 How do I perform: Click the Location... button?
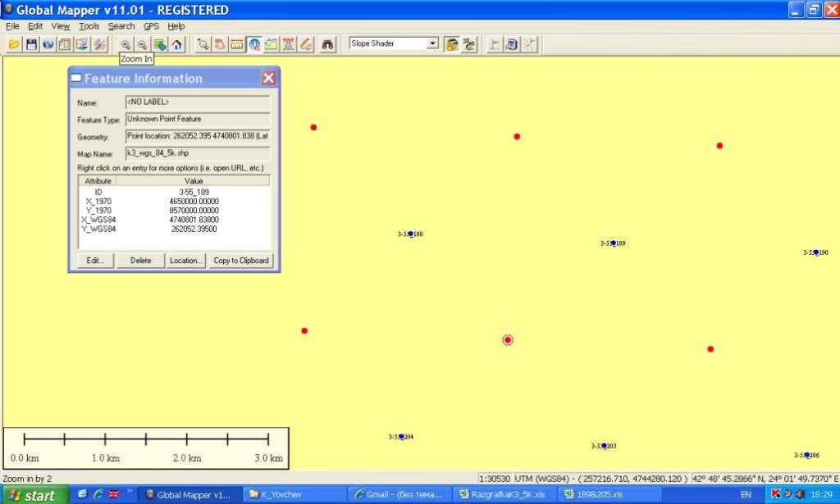coord(185,261)
